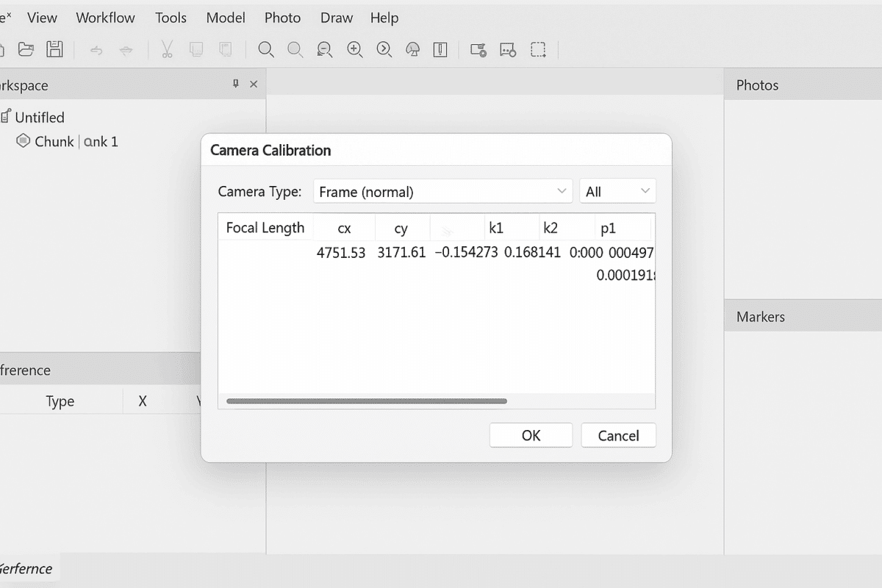882x588 pixels.
Task: Sort by the Focal Length column header
Action: [265, 227]
